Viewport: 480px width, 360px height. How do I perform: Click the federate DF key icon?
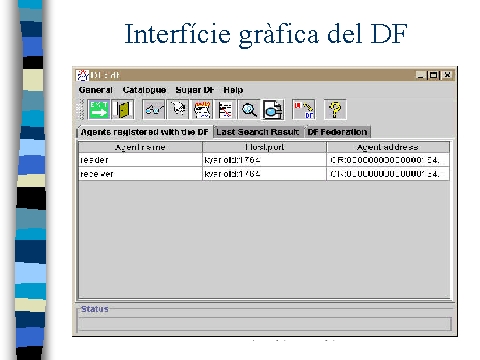pyautogui.click(x=303, y=110)
